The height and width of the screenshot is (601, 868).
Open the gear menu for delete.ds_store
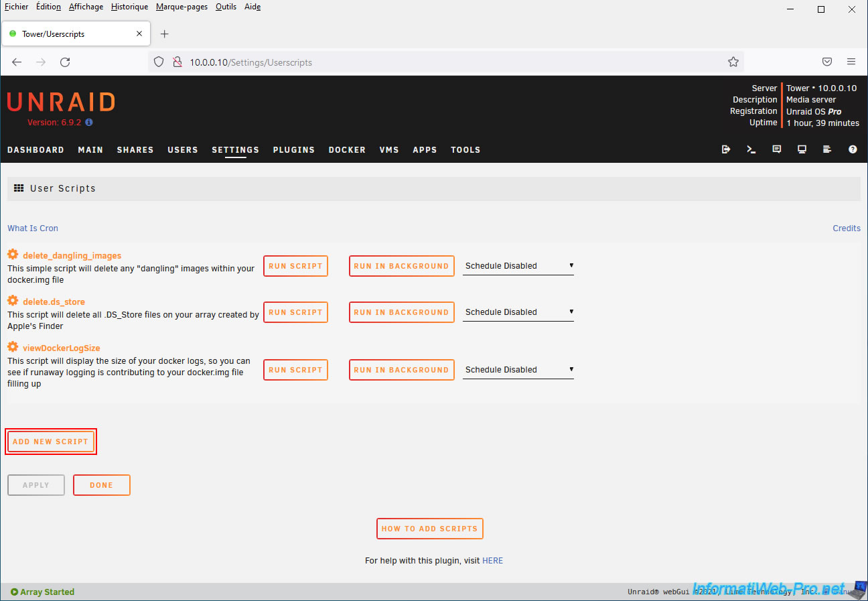pos(13,302)
